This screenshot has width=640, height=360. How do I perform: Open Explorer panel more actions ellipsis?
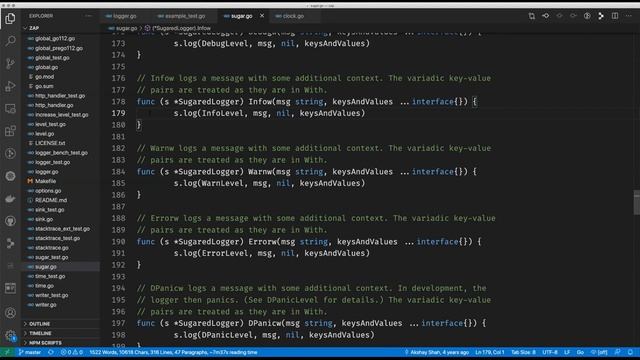click(89, 16)
